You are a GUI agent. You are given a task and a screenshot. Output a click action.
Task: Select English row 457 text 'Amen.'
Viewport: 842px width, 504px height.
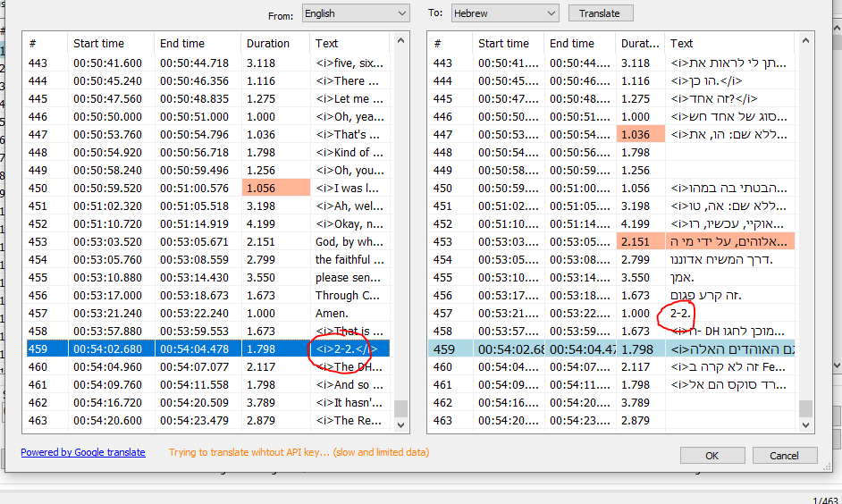332,314
